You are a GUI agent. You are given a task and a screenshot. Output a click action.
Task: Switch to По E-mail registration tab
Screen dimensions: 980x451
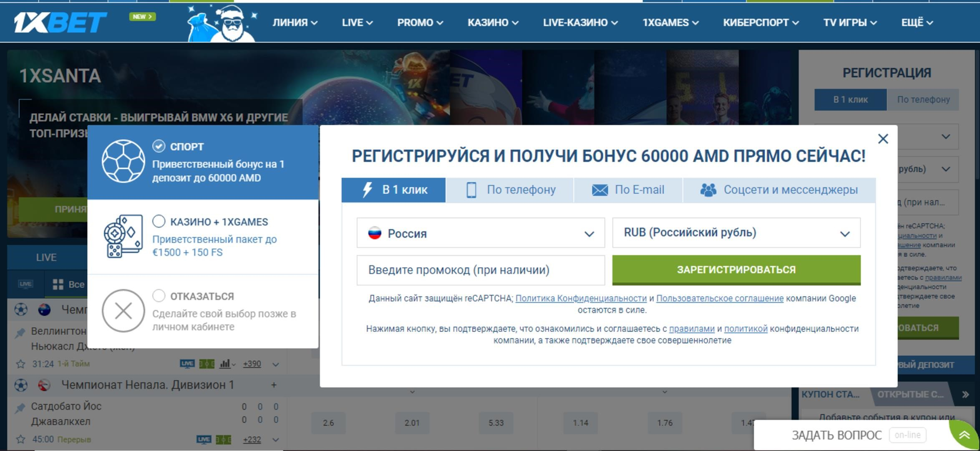pyautogui.click(x=628, y=190)
